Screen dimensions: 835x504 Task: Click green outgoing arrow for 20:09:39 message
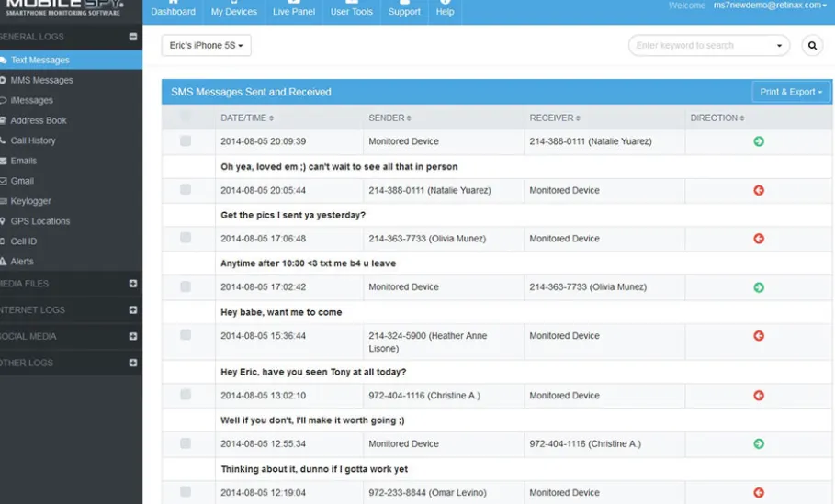click(x=759, y=141)
